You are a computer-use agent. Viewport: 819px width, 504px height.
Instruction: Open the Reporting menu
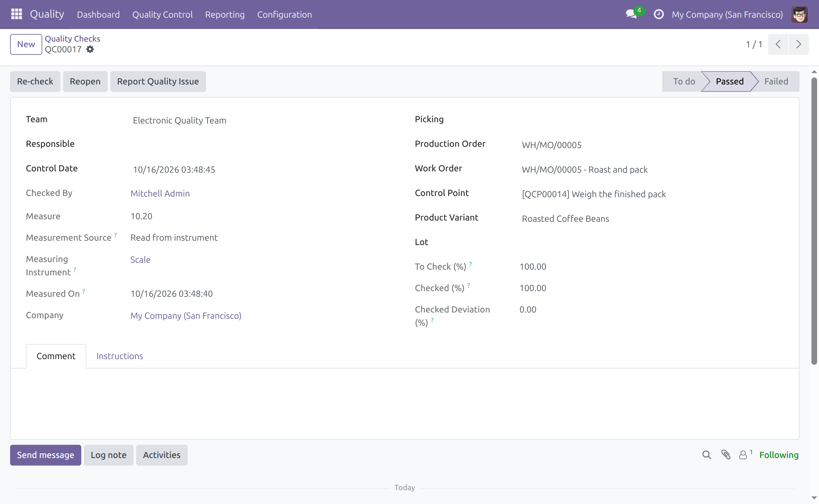[225, 14]
